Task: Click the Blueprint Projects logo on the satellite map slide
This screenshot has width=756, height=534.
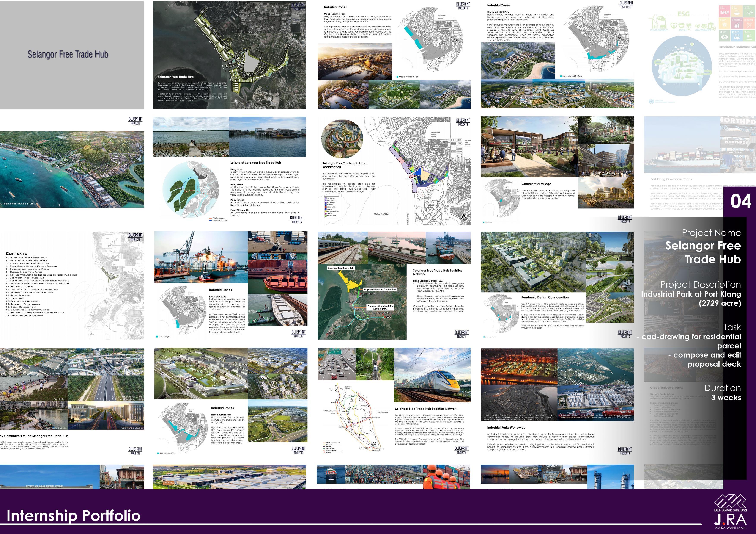Action: tap(298, 7)
